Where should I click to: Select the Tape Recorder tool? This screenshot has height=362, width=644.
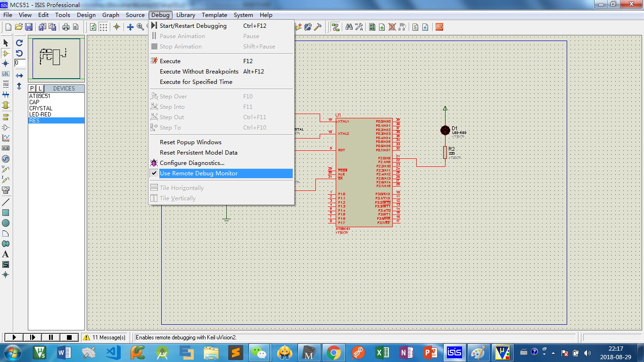point(6,148)
